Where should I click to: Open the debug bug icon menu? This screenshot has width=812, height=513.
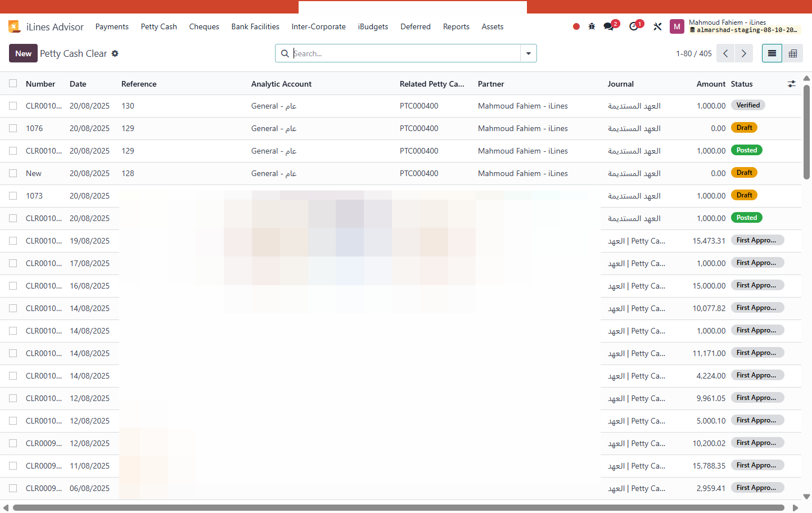click(592, 26)
